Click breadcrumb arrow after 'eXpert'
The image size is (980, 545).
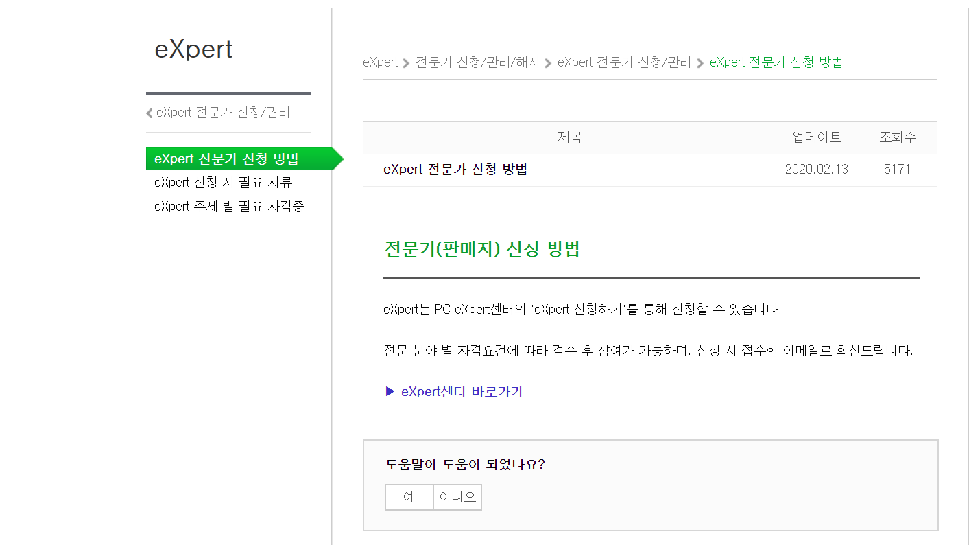pos(406,63)
